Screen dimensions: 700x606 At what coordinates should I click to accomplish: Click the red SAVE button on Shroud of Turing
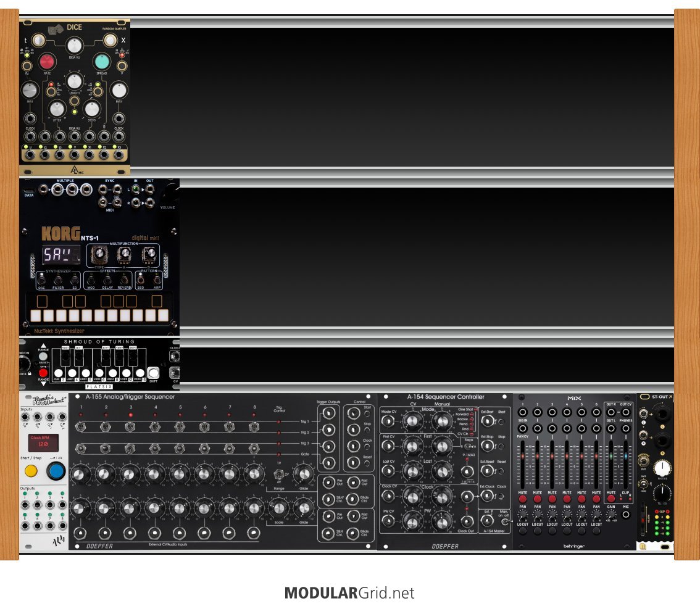(43, 373)
